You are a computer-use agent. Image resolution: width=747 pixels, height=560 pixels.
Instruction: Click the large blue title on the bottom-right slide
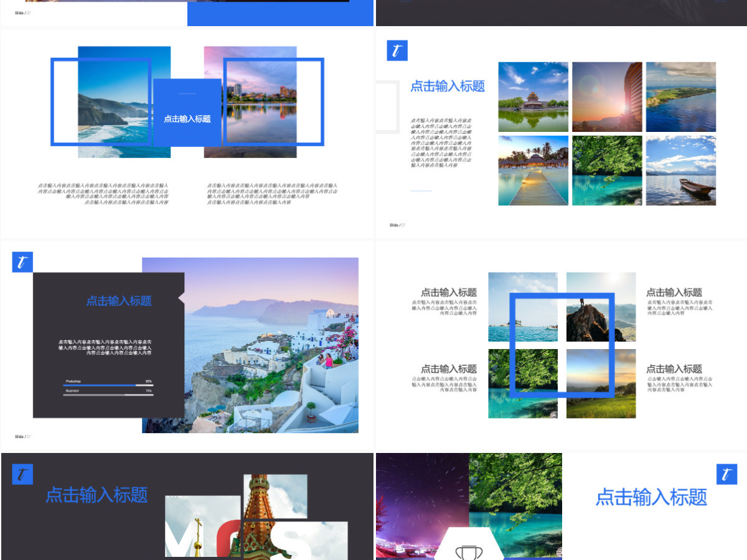pos(652,497)
